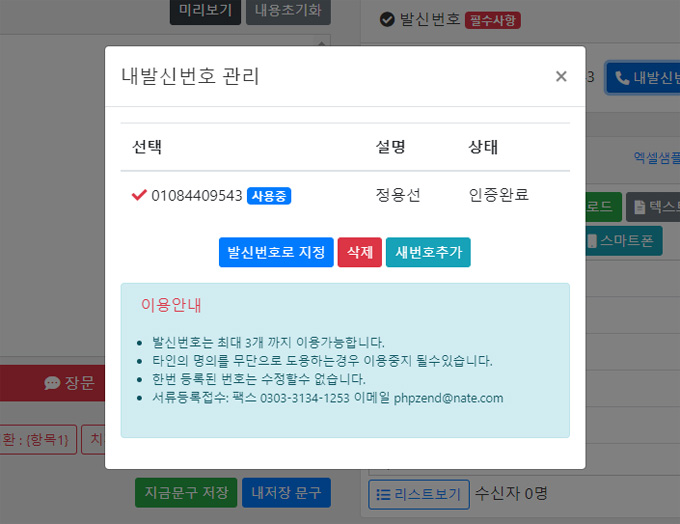This screenshot has width=680, height=524.
Task: Save message with 지금문구 저장
Action: (x=185, y=493)
